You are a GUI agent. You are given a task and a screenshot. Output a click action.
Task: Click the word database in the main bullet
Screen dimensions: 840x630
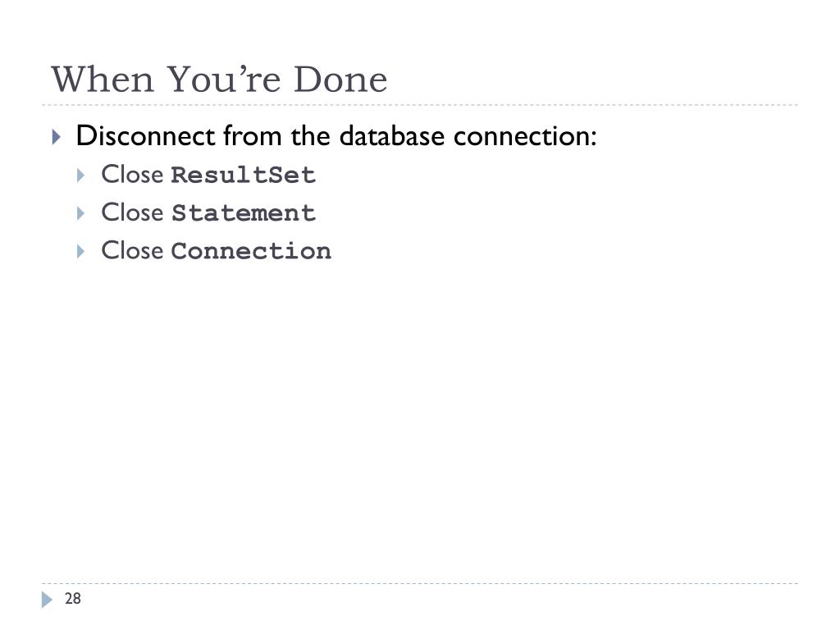click(392, 135)
